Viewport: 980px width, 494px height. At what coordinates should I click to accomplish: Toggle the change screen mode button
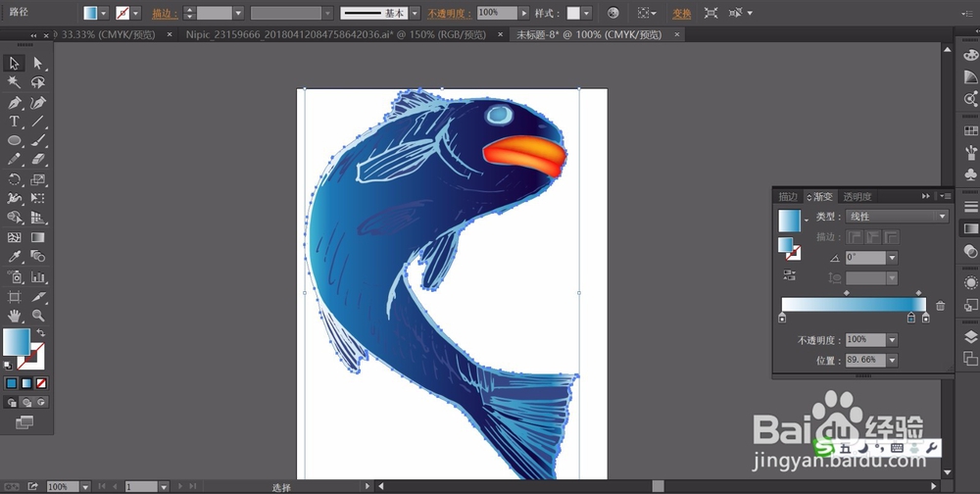click(24, 422)
